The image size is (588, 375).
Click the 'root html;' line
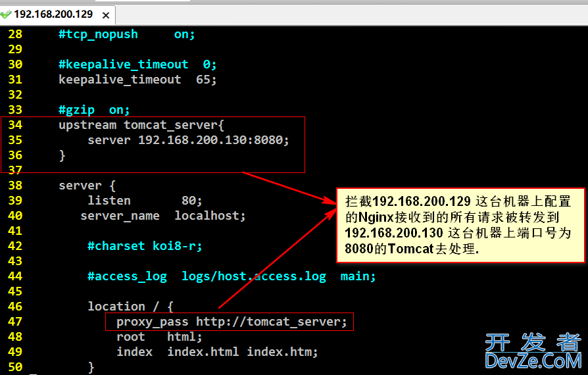pos(159,337)
